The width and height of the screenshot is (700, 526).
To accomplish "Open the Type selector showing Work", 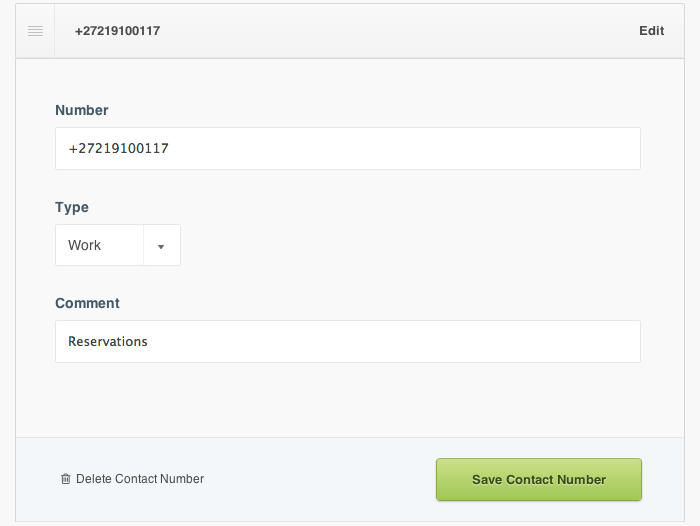I will pyautogui.click(x=117, y=245).
